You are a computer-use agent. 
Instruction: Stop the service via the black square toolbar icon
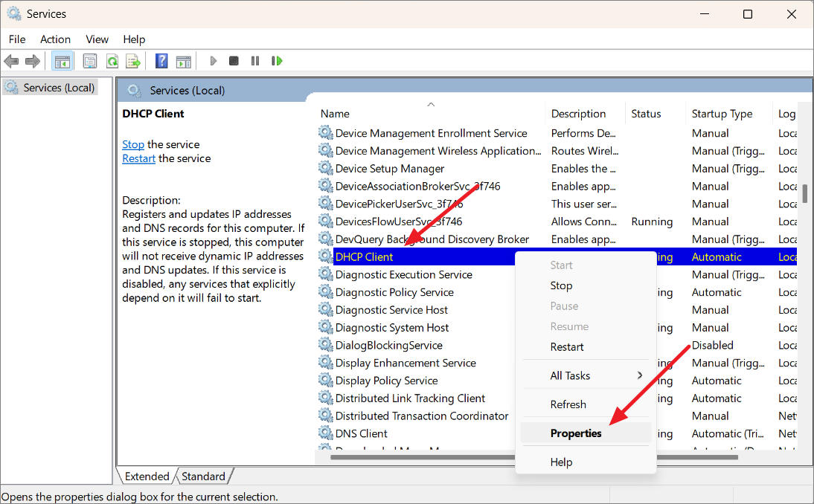(234, 60)
